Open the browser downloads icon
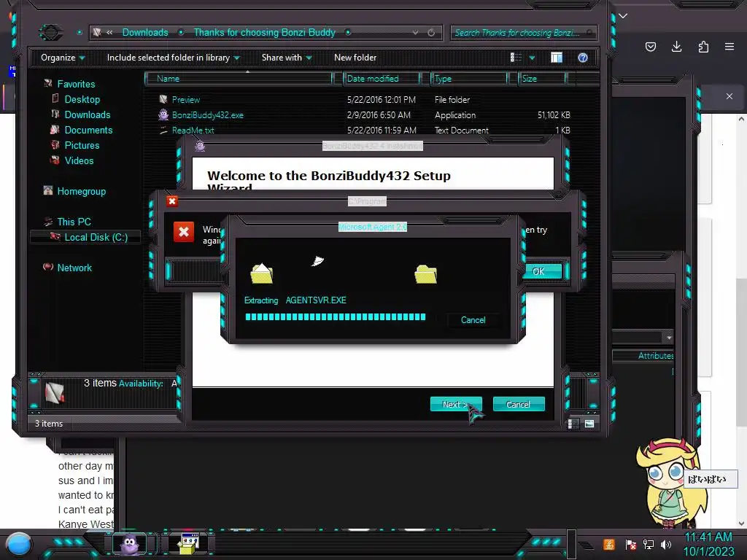This screenshot has width=747, height=560. [676, 47]
